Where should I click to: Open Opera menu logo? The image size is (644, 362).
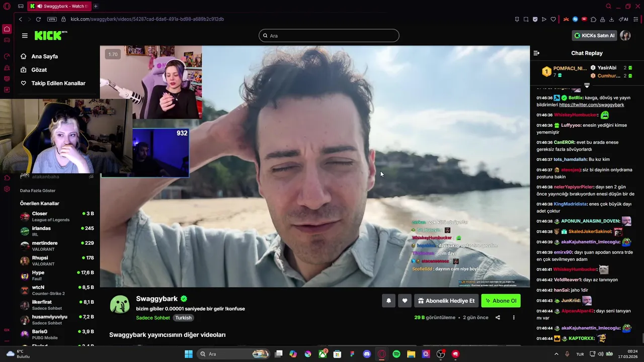[7, 7]
